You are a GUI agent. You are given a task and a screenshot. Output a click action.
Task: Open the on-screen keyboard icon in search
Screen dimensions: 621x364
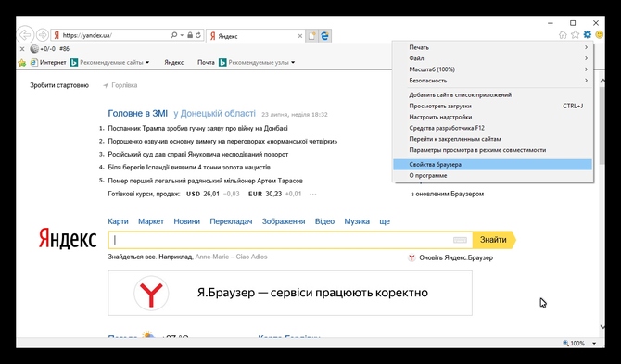[460, 240]
